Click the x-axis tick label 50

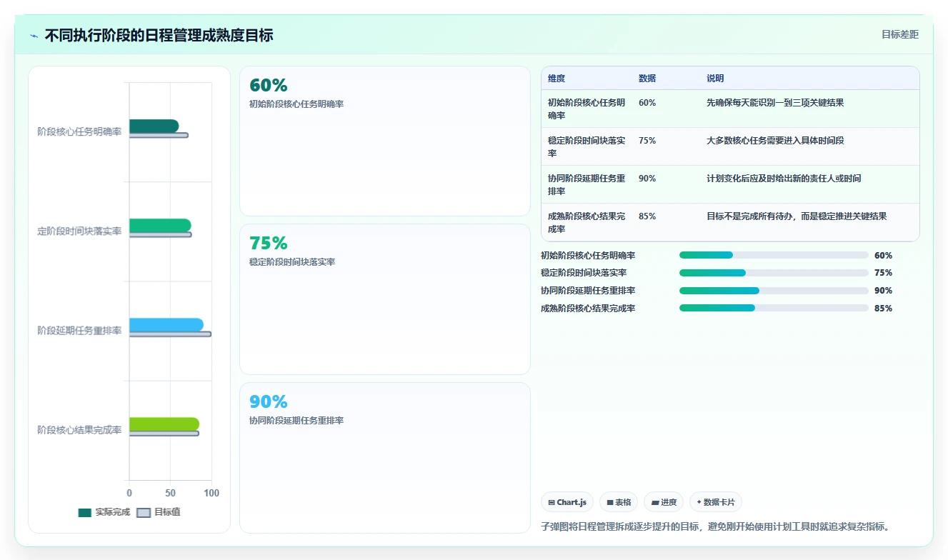(x=170, y=493)
